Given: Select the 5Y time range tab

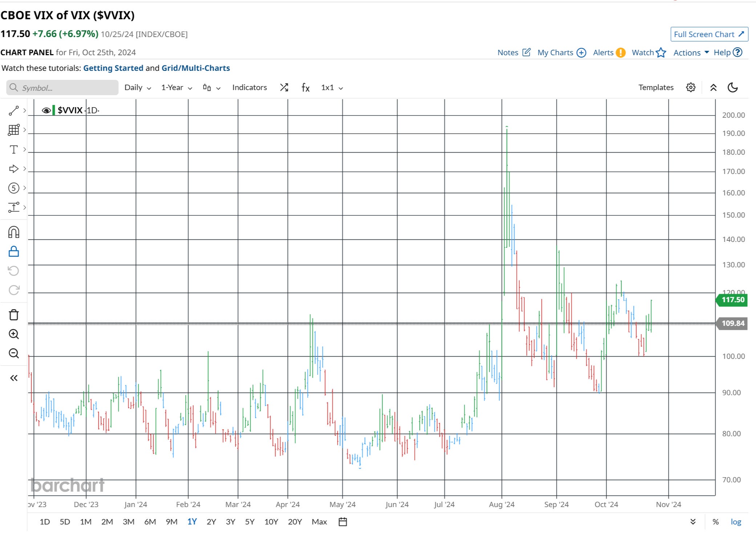Looking at the screenshot, I should point(250,522).
